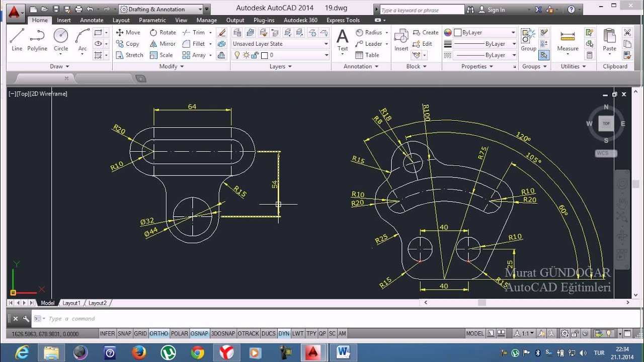This screenshot has width=644, height=362.
Task: Toggle OSNAP in the status bar
Action: point(199,333)
